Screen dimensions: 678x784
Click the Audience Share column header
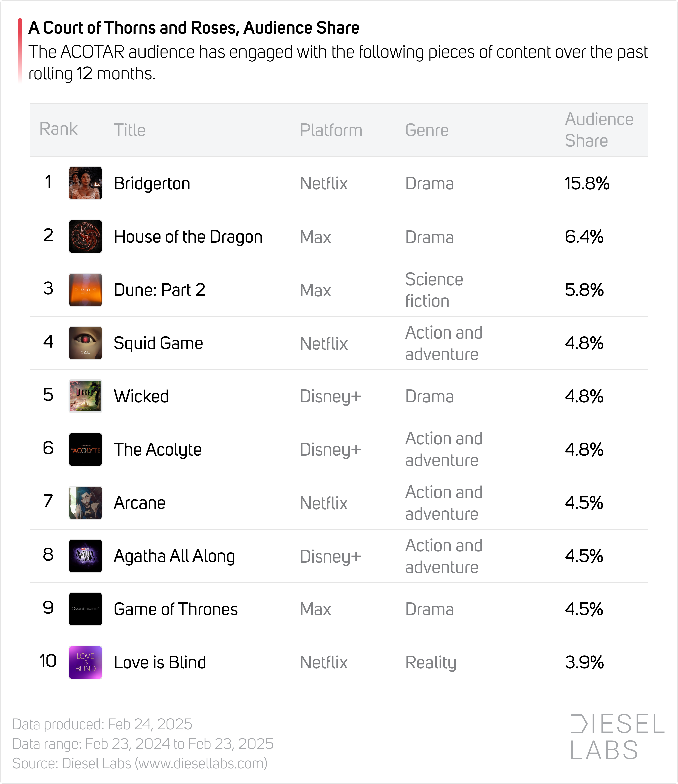coord(599,130)
